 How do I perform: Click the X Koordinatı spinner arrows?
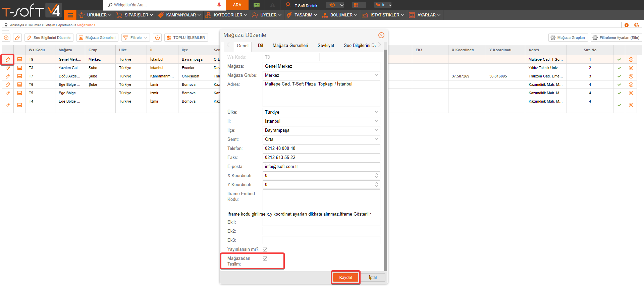[x=376, y=175]
